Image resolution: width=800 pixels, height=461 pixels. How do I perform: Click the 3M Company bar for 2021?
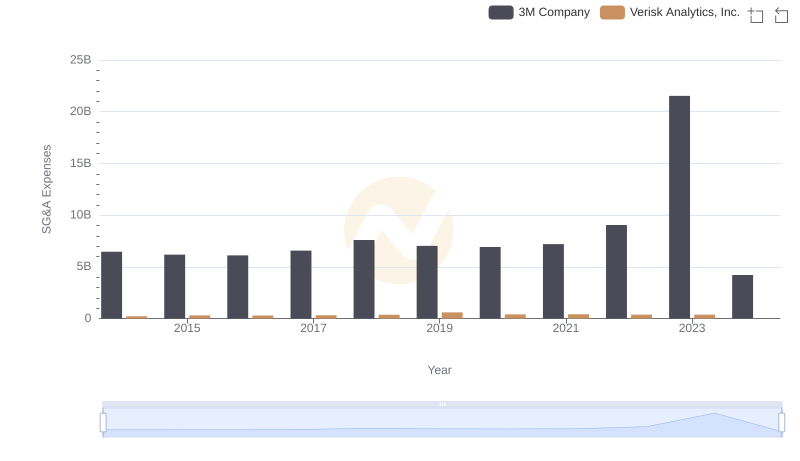pos(553,281)
